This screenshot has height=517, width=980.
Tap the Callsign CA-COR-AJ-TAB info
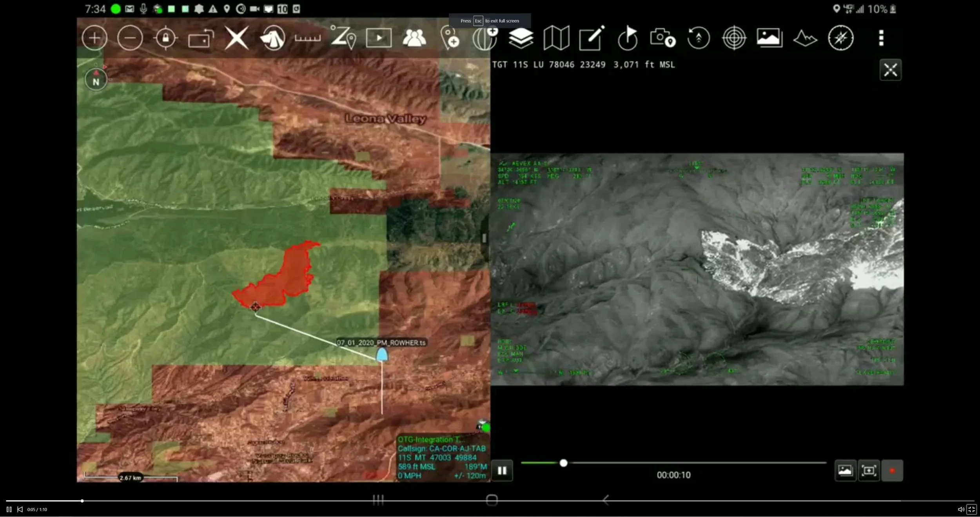click(x=442, y=448)
